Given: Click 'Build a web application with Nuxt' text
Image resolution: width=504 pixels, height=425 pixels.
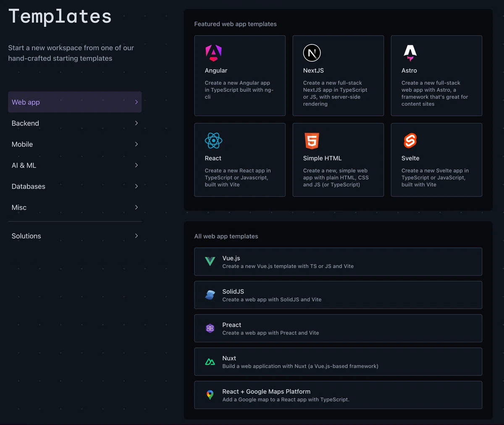Looking at the screenshot, I should click(300, 366).
